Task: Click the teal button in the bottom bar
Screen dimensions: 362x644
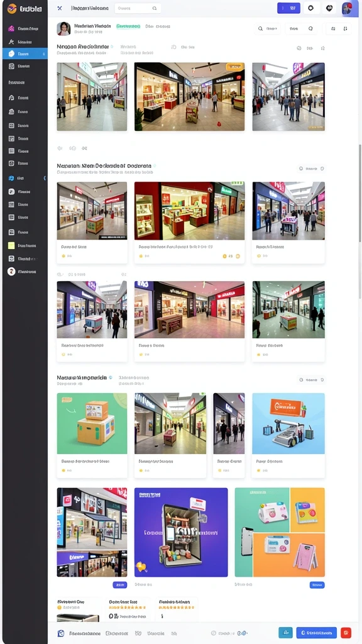Action: (286, 633)
